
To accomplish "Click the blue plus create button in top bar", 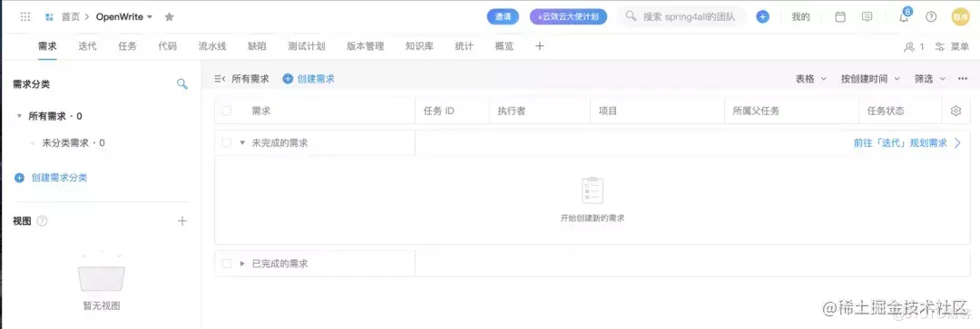I will pos(762,17).
